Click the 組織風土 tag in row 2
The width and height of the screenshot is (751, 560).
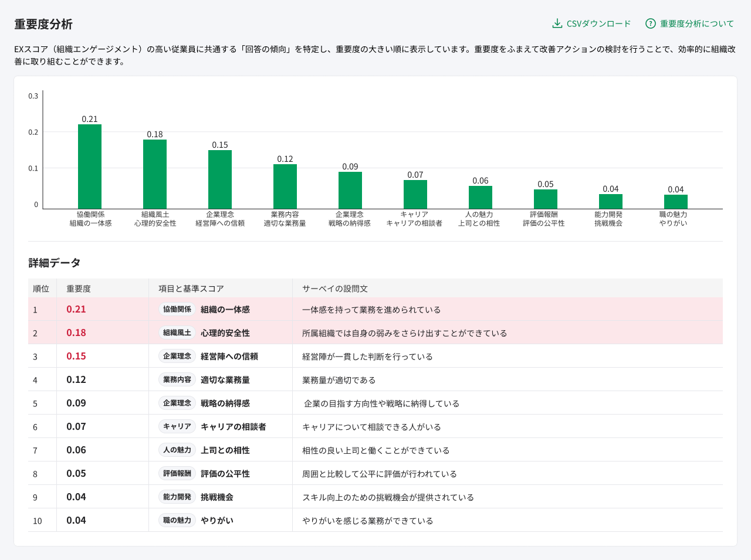tap(177, 332)
